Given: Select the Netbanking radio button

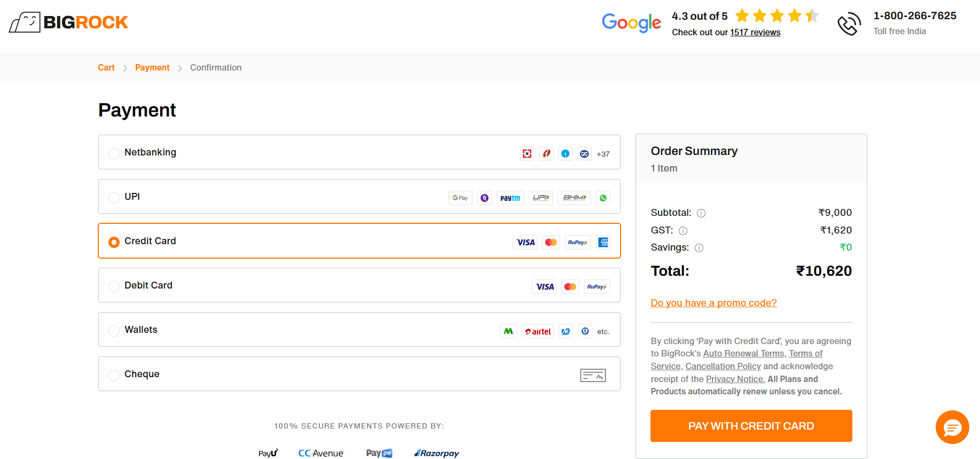Looking at the screenshot, I should click(x=114, y=154).
